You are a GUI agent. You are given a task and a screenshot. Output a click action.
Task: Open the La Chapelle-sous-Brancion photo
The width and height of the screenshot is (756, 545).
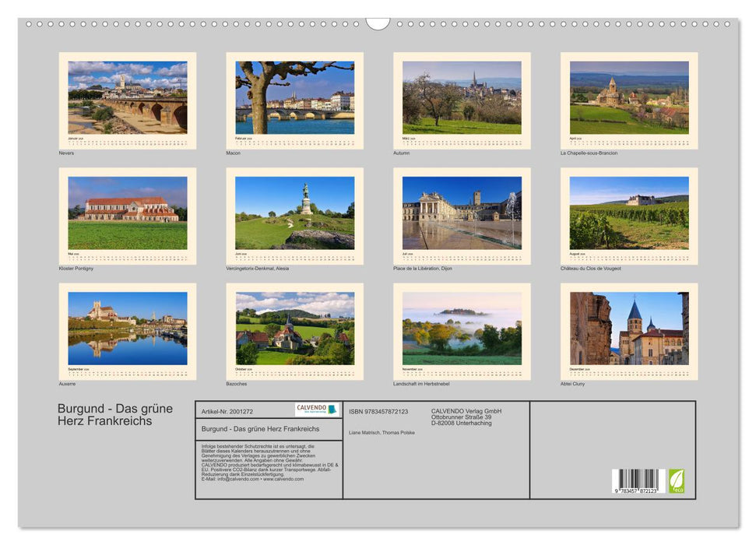click(629, 97)
